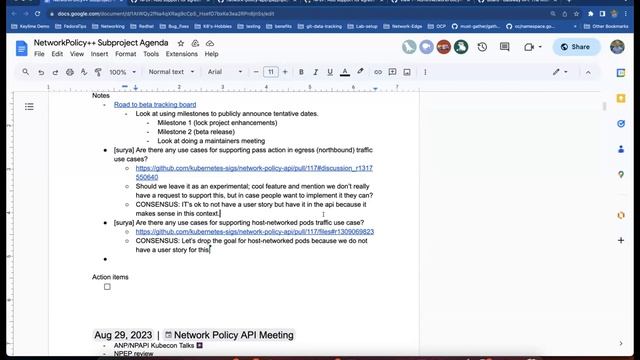Open Road to beta tracking board link
The image size is (640, 360).
[x=155, y=104]
